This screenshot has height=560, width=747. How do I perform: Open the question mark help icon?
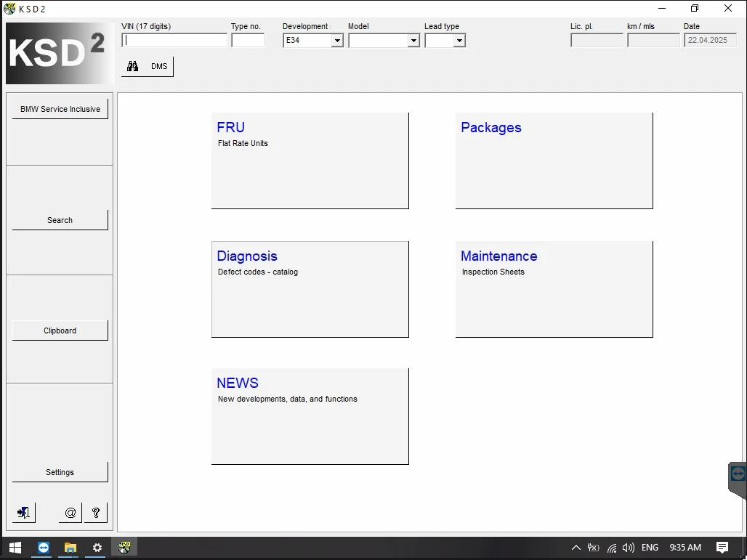click(96, 512)
